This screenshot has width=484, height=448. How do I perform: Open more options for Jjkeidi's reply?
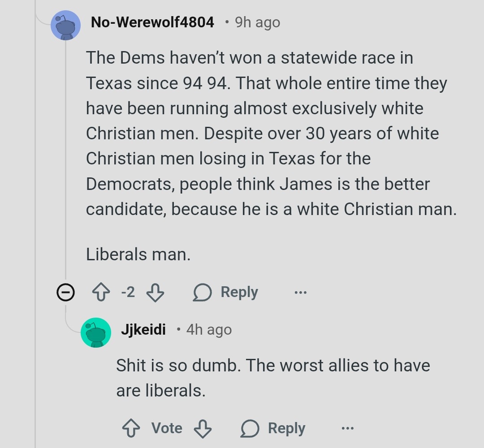tap(347, 428)
